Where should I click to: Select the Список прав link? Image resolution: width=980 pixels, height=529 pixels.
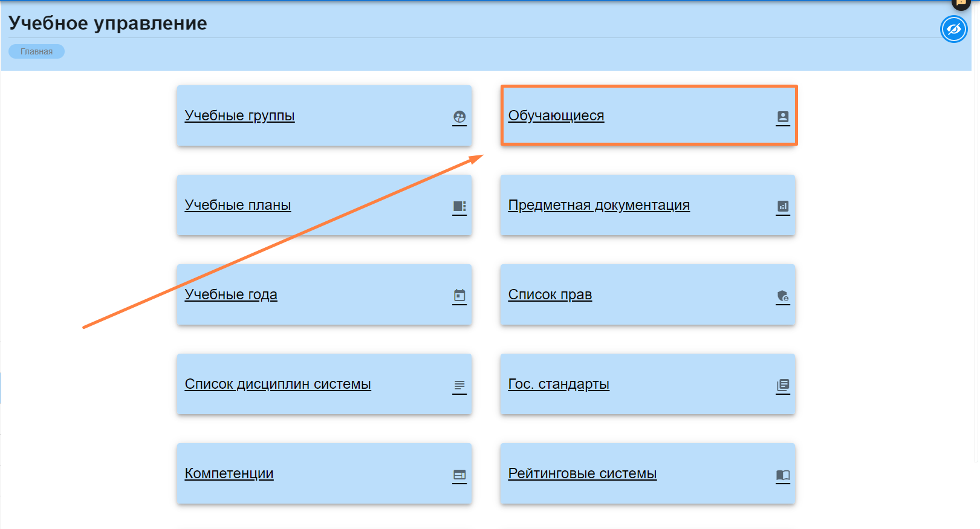[550, 294]
